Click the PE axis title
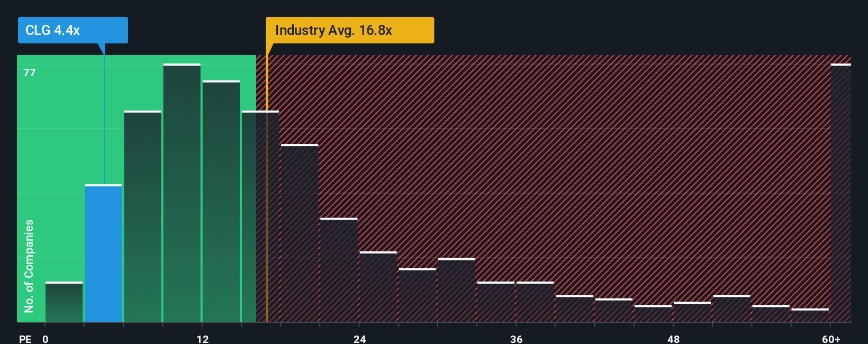 click(25, 339)
